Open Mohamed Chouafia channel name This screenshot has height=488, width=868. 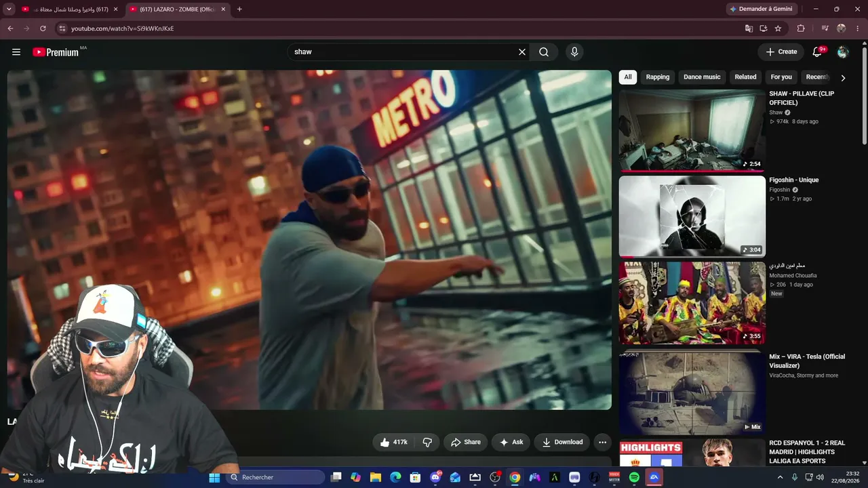tap(793, 275)
